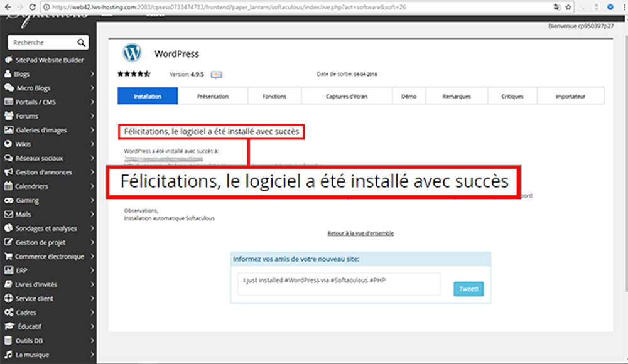Click the Outils DB database icon
The image size is (628, 364).
[8, 340]
